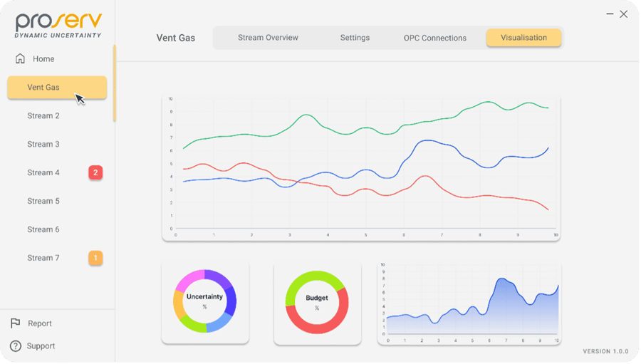This screenshot has height=364, width=641.
Task: Click the blue area chart thumbnail
Action: [x=469, y=304]
